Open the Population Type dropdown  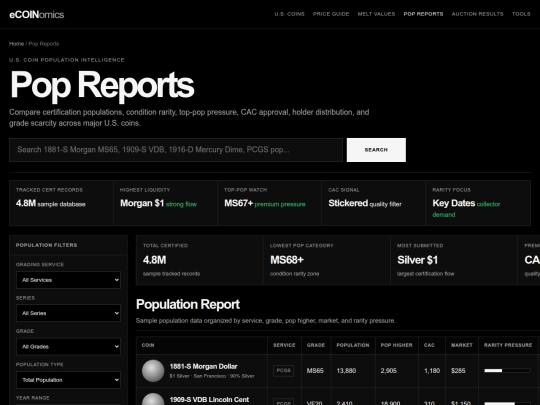click(x=68, y=380)
